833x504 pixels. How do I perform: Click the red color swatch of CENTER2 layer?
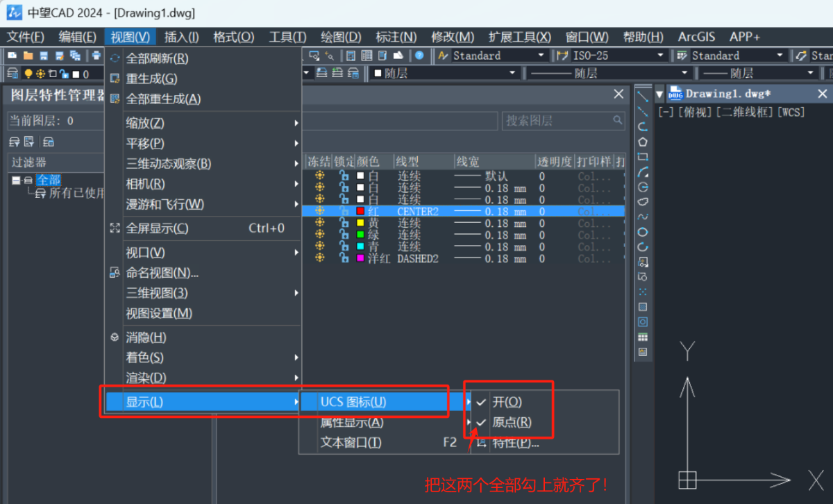360,211
